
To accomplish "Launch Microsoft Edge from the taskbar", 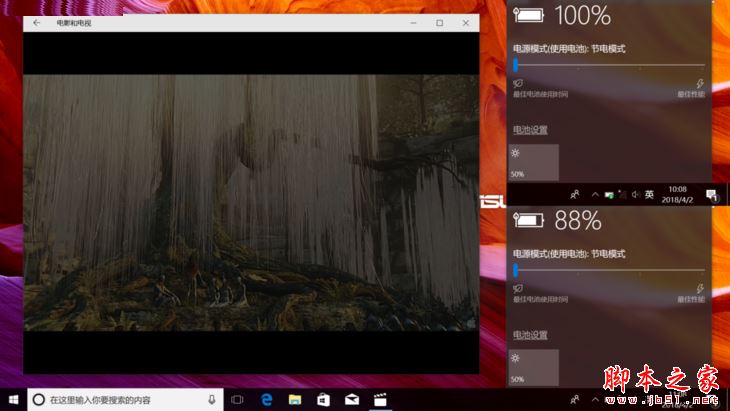I will point(266,400).
